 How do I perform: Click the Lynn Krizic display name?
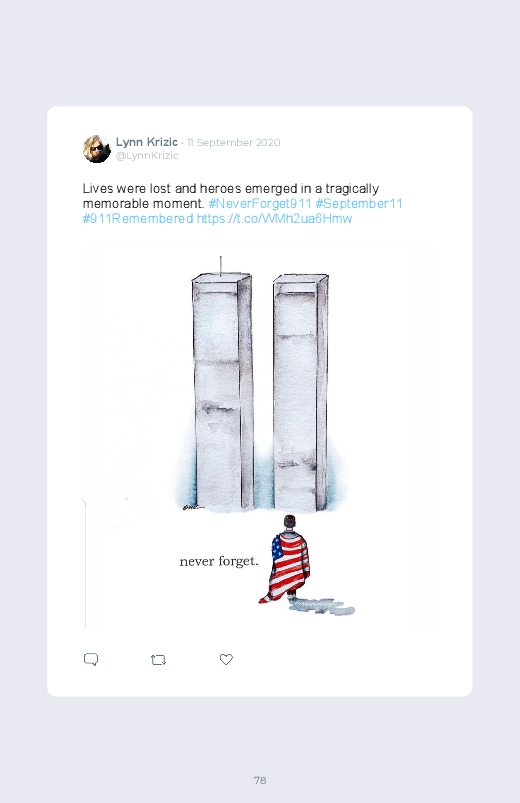[147, 142]
